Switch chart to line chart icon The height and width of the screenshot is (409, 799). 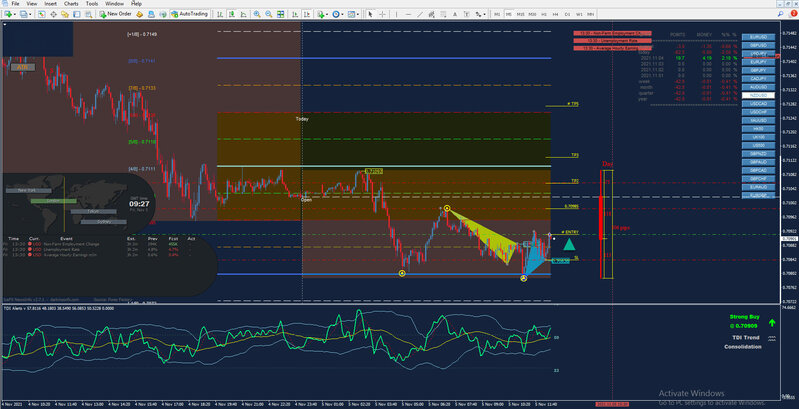(244, 14)
